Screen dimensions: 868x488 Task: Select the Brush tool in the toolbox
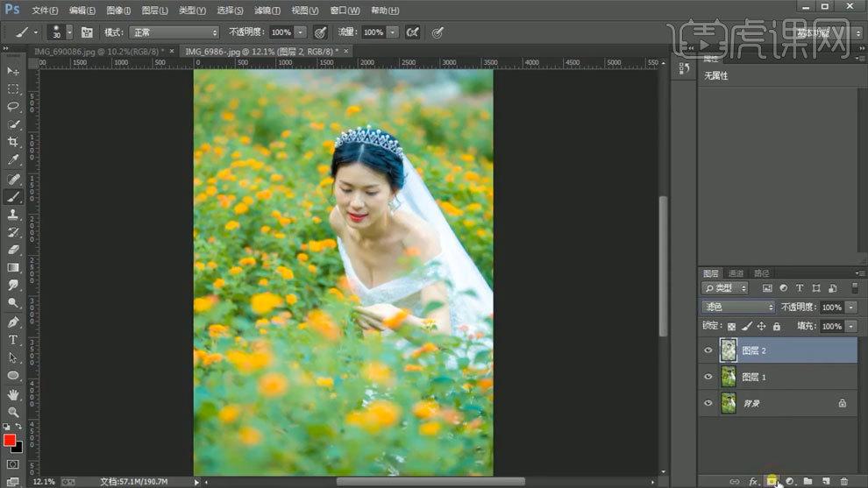[x=13, y=196]
